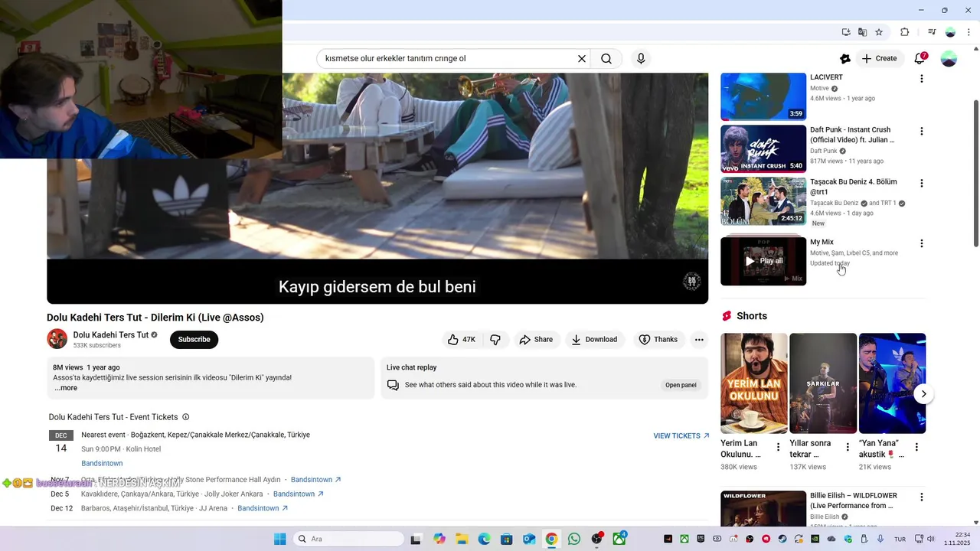980x551 pixels.
Task: Share the Dilerim Ki video
Action: click(536, 340)
